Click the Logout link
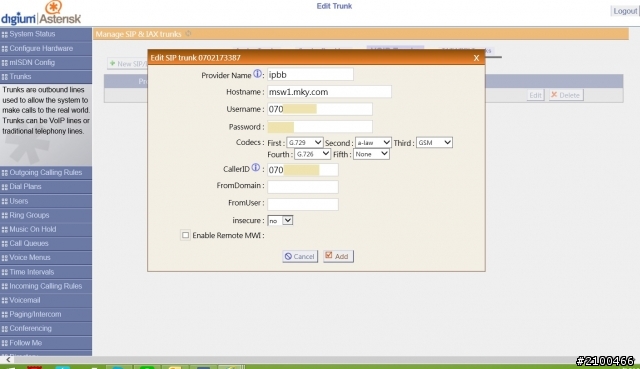This screenshot has height=369, width=640. coord(624,11)
